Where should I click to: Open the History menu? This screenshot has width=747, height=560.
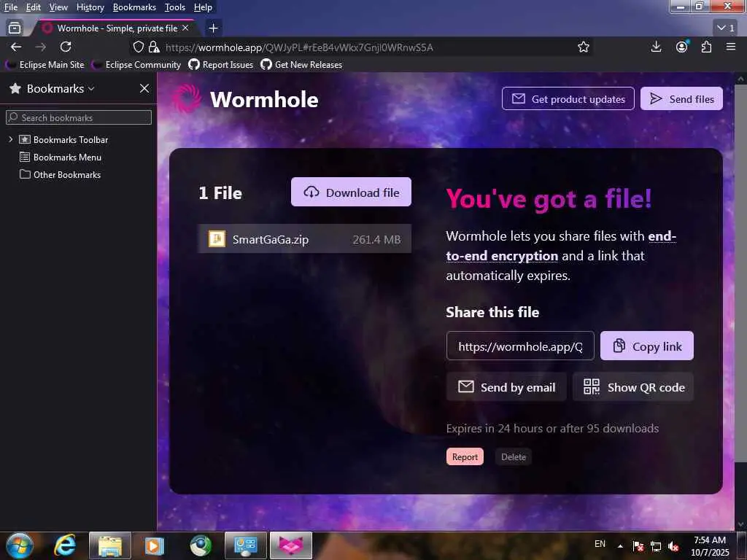(x=90, y=7)
